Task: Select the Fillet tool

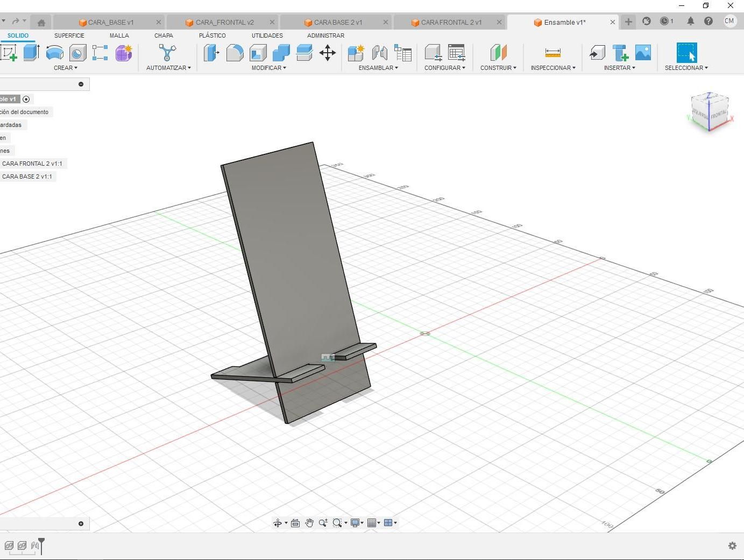Action: click(235, 53)
